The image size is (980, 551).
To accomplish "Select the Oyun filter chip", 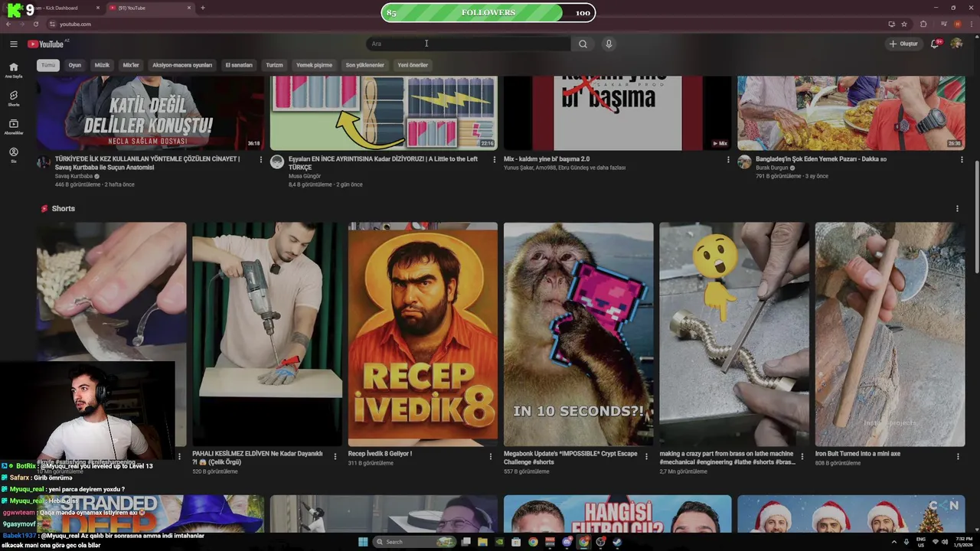I will click(75, 65).
